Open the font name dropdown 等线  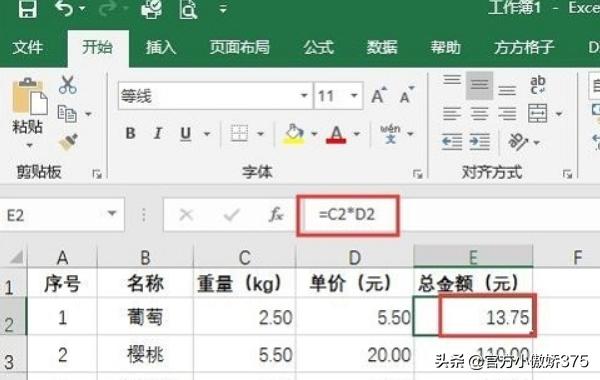[x=304, y=95]
